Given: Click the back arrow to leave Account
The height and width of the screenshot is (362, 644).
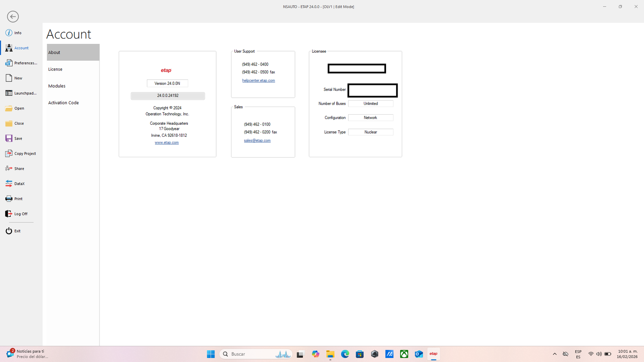Looking at the screenshot, I should coord(13,16).
